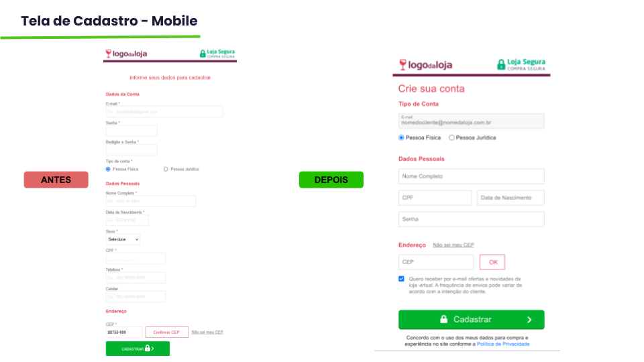Click the green DEPOIS label
Screen dimensions: 644x362
[331, 180]
